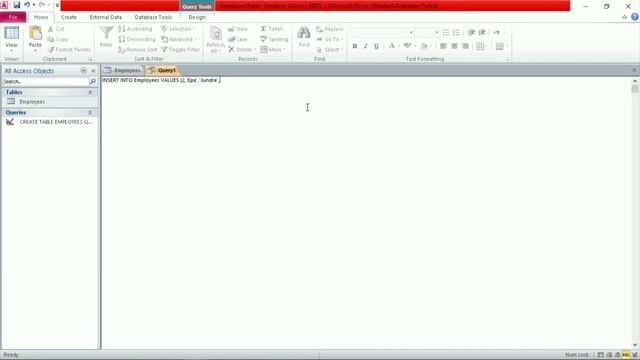
Task: Toggle align text left
Action: coord(443,46)
